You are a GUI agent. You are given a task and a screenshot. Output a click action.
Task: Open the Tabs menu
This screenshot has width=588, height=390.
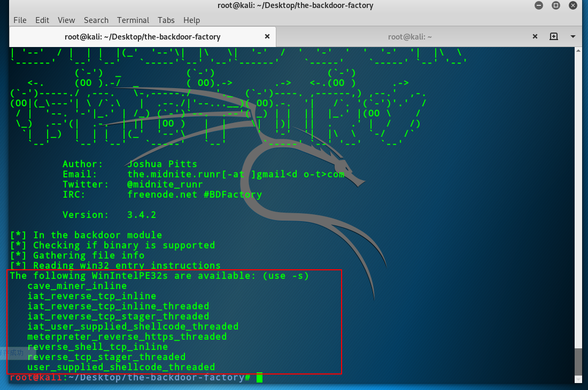[166, 20]
